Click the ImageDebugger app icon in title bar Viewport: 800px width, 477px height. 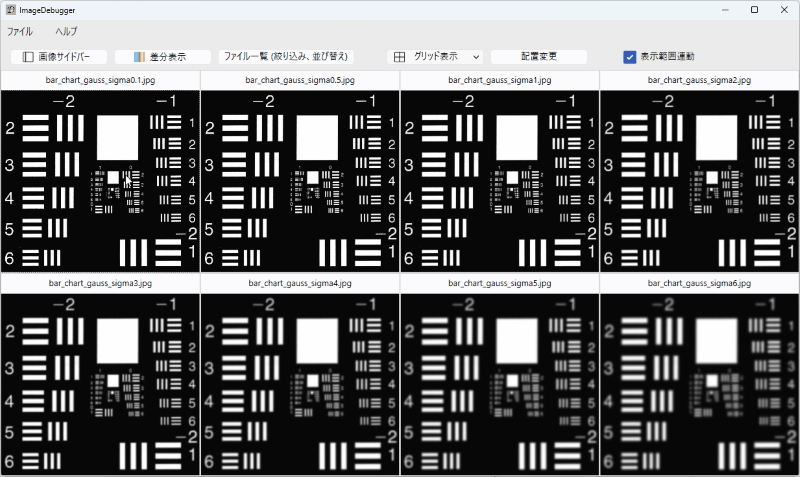pyautogui.click(x=10, y=10)
